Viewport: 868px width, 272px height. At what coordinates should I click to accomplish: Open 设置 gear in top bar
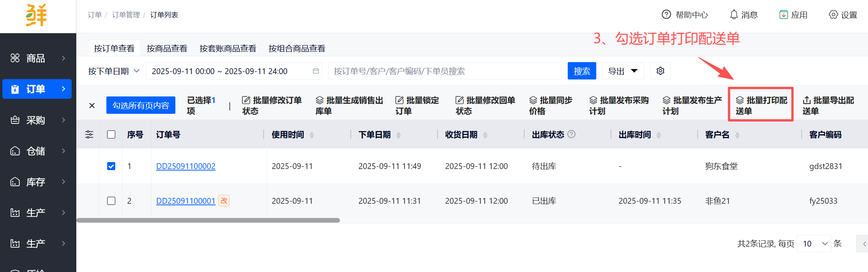833,15
